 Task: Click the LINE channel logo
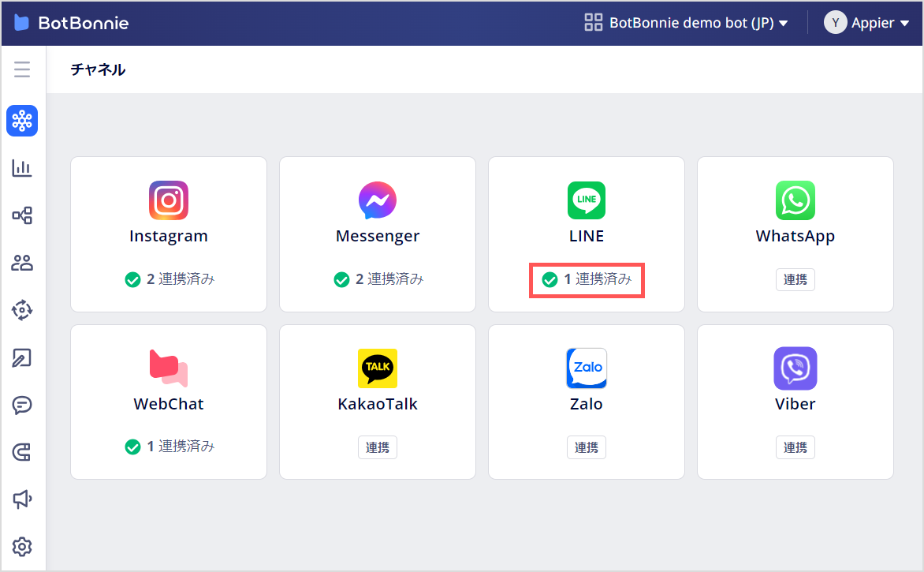pyautogui.click(x=587, y=200)
